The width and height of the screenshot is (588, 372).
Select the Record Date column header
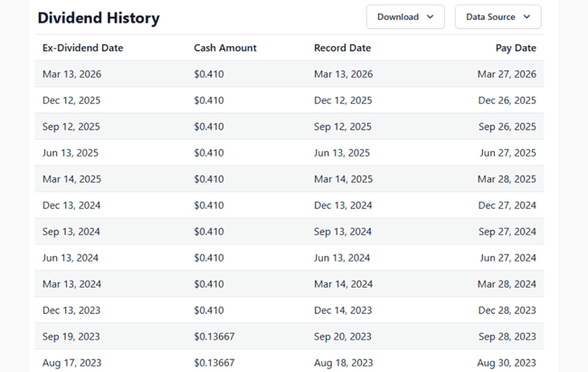click(x=342, y=48)
